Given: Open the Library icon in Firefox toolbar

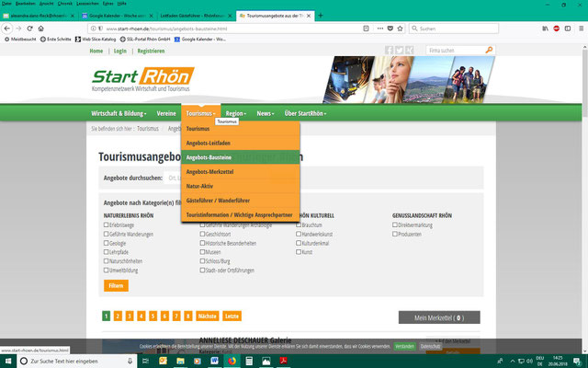Looking at the screenshot, I should point(545,29).
